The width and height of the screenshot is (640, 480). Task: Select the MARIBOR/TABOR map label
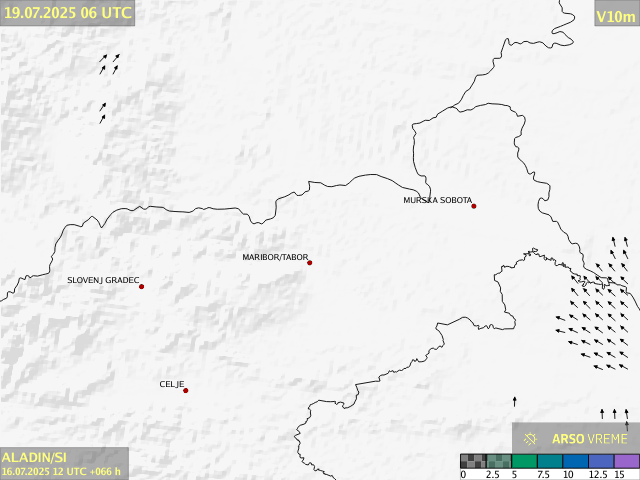click(275, 257)
